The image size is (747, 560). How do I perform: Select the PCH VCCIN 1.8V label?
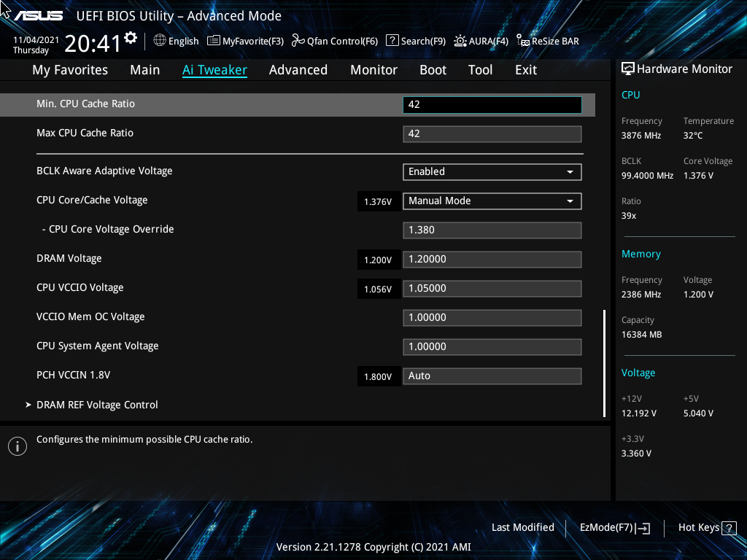pyautogui.click(x=74, y=376)
